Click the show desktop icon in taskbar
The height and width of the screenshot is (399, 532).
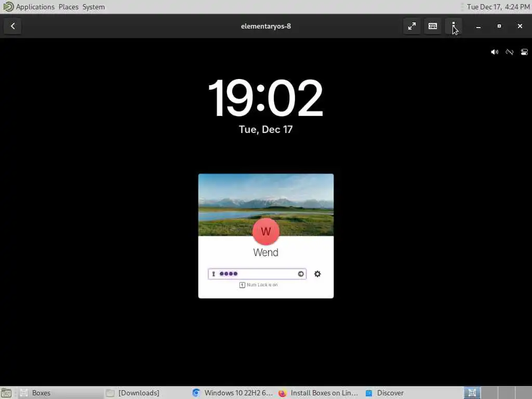pos(6,393)
